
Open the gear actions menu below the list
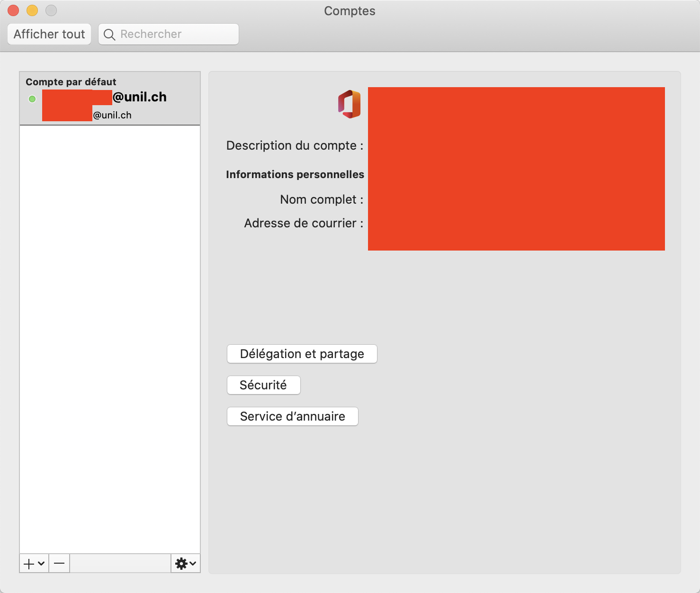point(185,564)
